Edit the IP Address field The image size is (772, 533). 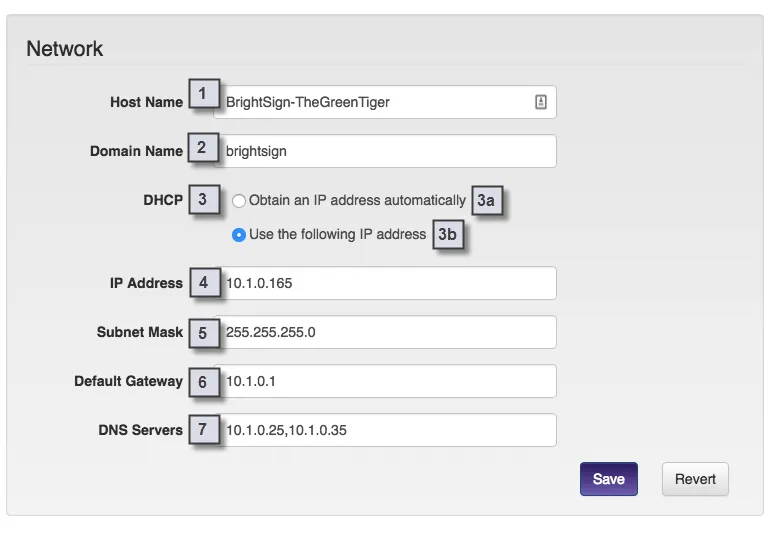coord(385,283)
